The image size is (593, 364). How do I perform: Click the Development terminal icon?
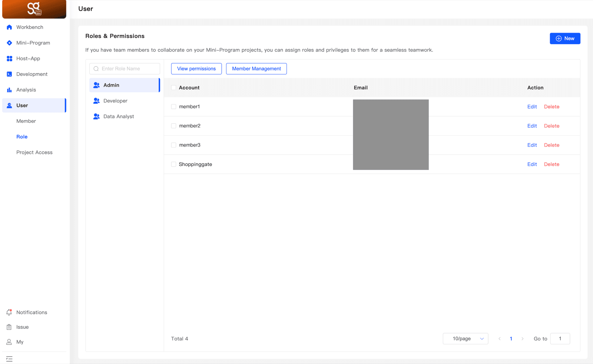[x=9, y=74]
